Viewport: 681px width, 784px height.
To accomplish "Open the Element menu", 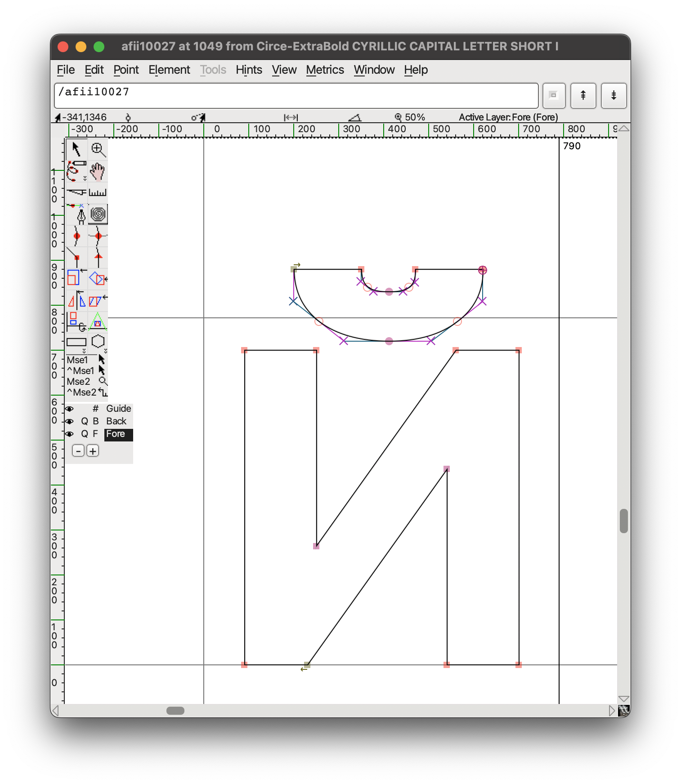I will (x=169, y=70).
